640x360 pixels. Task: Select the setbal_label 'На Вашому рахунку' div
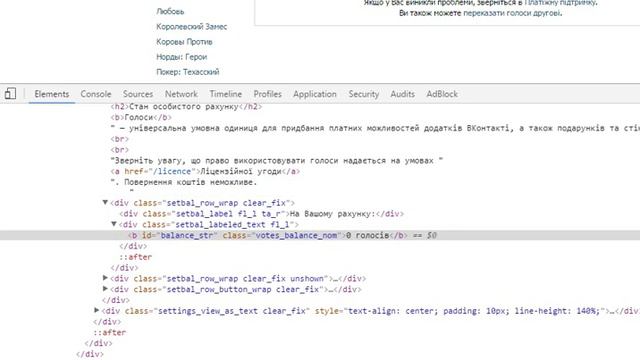261,213
